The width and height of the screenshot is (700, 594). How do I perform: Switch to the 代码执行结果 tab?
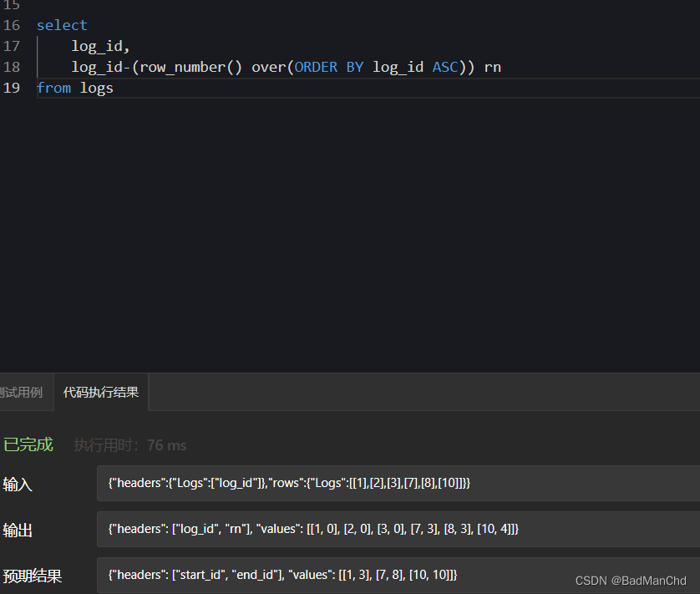(101, 392)
